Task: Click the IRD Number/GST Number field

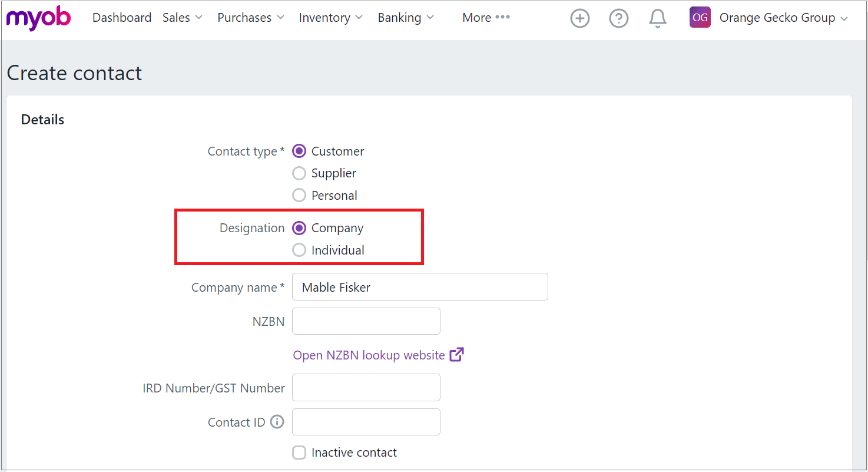Action: [366, 387]
